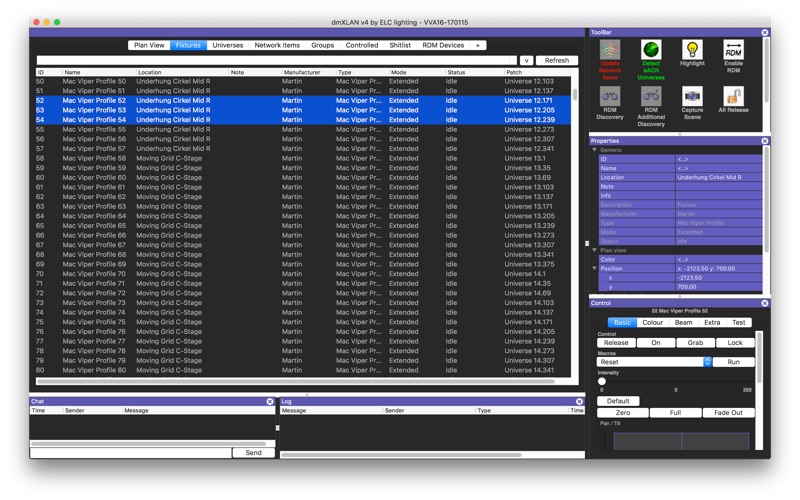Send the chat message
The image size is (800, 500).
[253, 453]
